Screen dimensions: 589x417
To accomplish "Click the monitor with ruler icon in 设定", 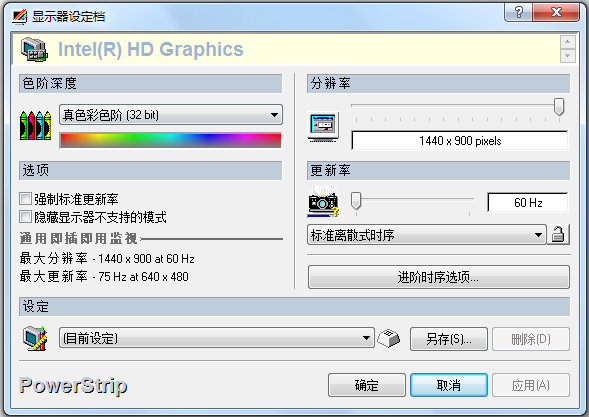I will pos(35,338).
